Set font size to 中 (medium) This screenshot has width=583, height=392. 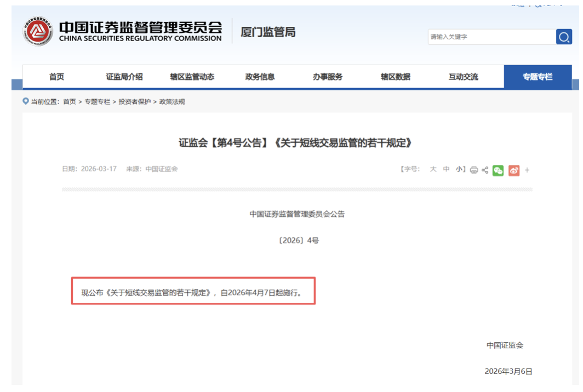click(x=445, y=170)
